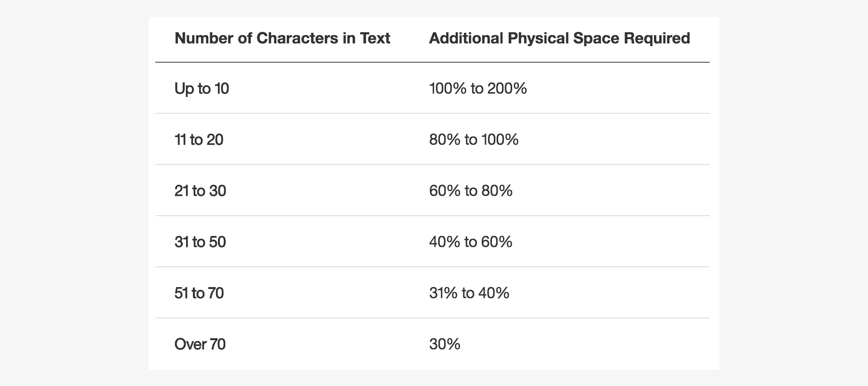Select the '100% to 200%' cell
Image resolution: width=868 pixels, height=386 pixels.
[x=478, y=89]
